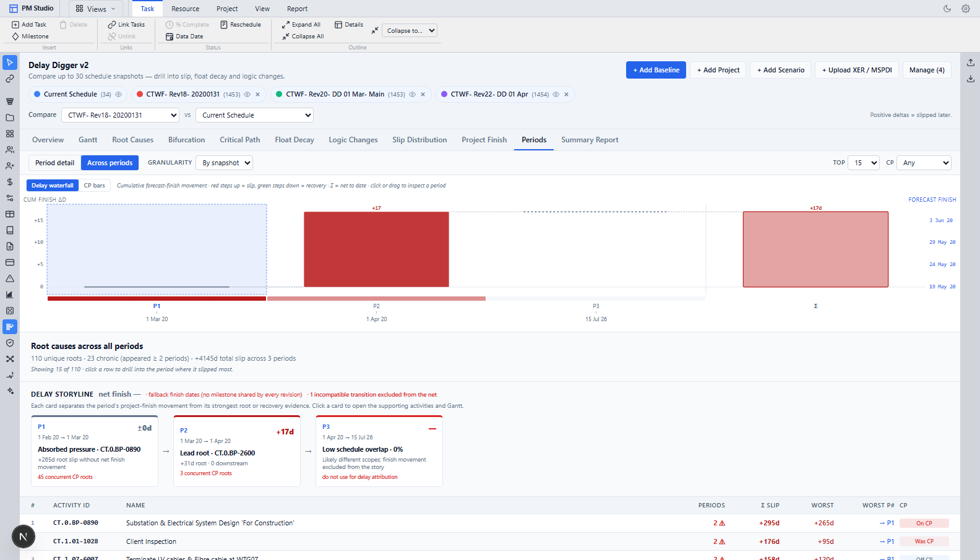980x560 pixels.
Task: Open the grid dashboard icon in sidebar
Action: pyautogui.click(x=10, y=134)
